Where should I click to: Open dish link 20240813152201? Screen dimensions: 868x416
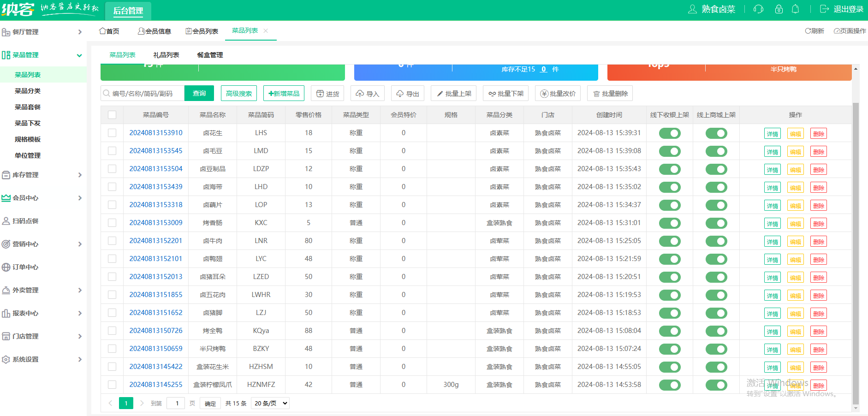pyautogui.click(x=156, y=241)
